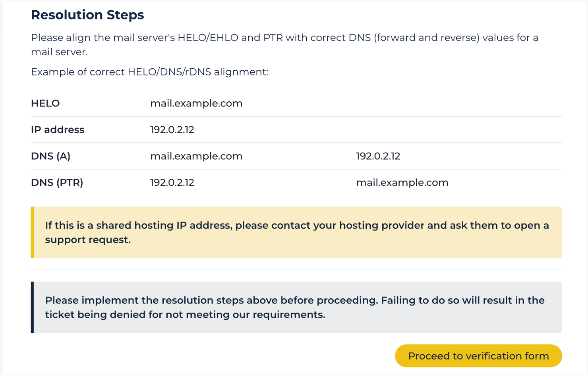This screenshot has height=375, width=588.
Task: Click the HELO/EHLO term in the instructions
Action: coord(208,38)
